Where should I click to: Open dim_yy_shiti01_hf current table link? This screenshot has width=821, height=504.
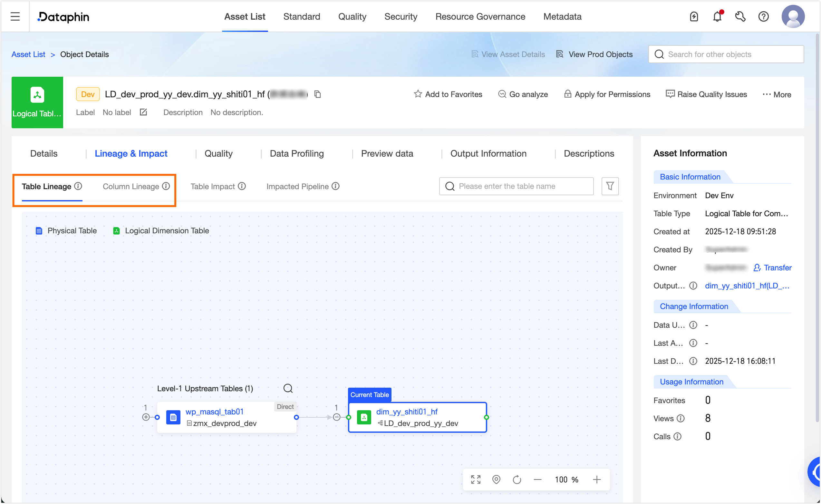[407, 412]
